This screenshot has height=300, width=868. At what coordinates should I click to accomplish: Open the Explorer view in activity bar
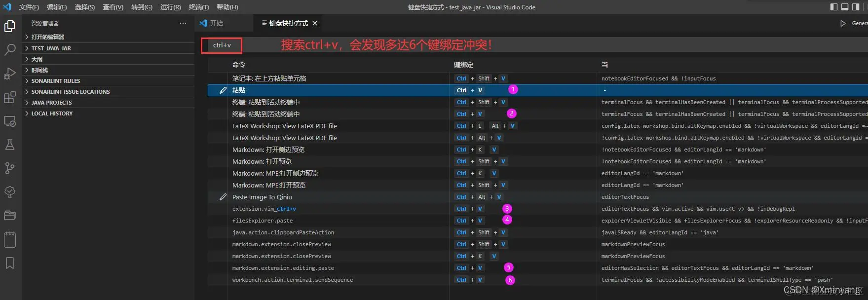10,26
